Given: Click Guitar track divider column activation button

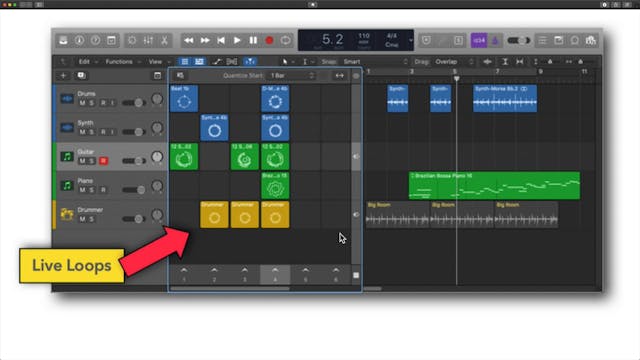Looking at the screenshot, I should tap(356, 156).
